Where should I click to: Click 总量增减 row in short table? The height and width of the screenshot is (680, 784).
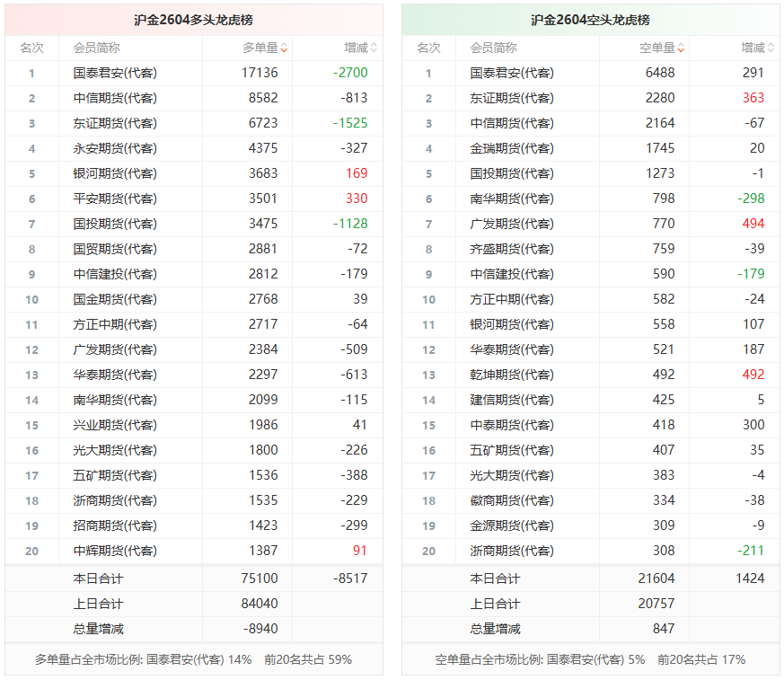591,629
